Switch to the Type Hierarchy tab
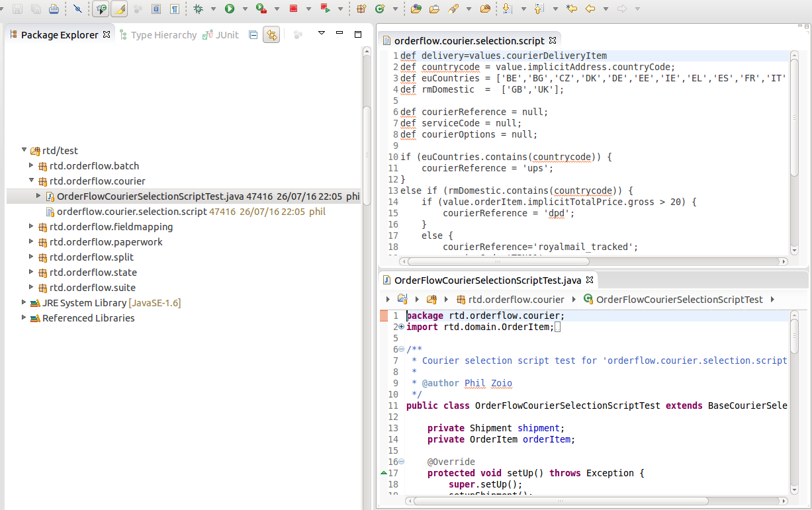This screenshot has height=510, width=812. (157, 34)
